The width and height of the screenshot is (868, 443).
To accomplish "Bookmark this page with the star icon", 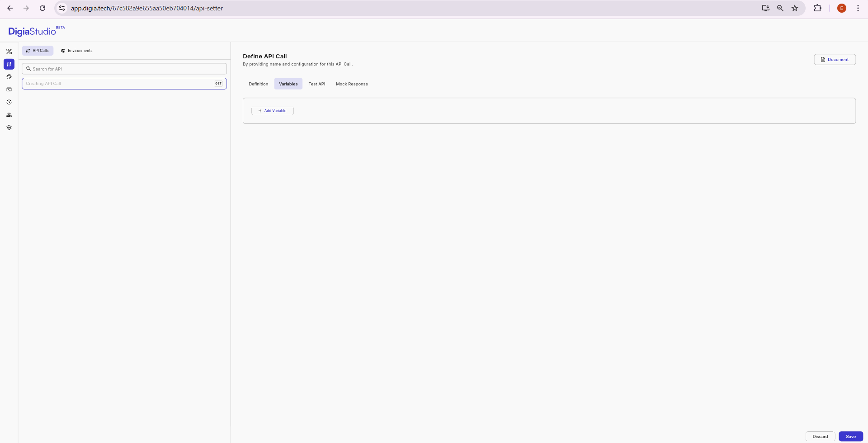I will [795, 8].
